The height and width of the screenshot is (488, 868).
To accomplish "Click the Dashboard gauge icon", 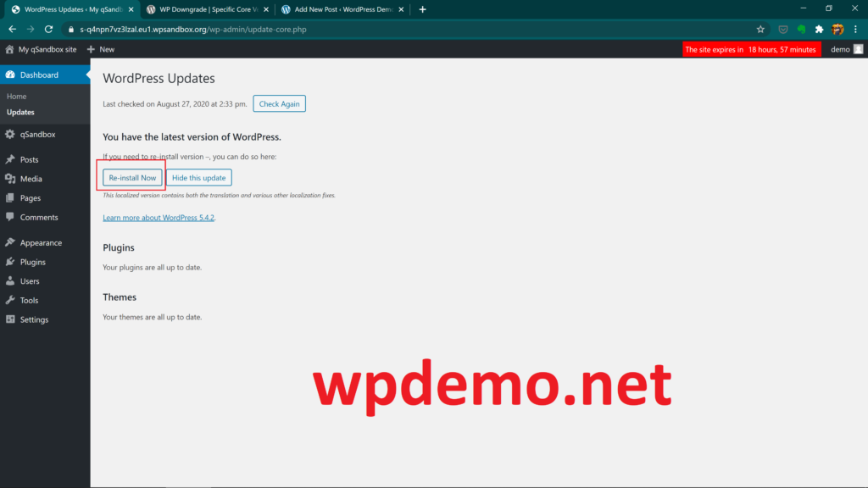I will click(x=10, y=75).
